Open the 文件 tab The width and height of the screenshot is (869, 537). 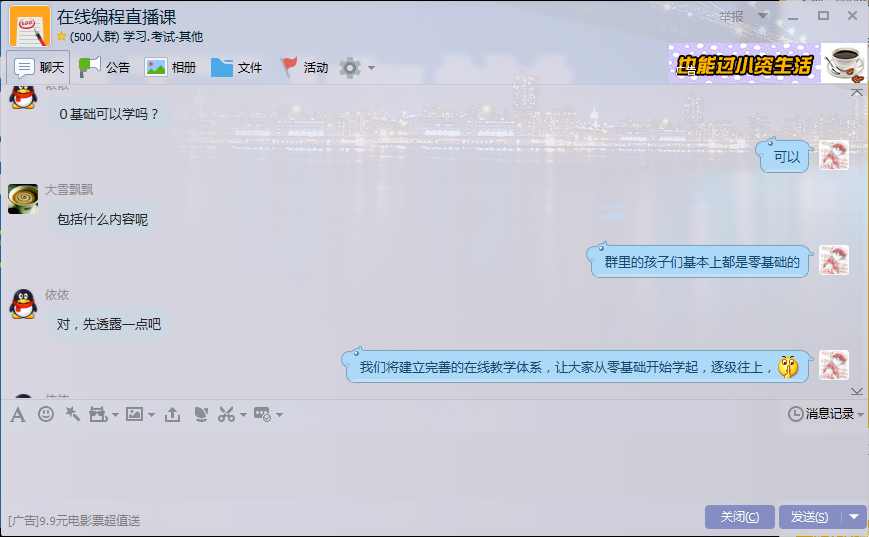[237, 68]
